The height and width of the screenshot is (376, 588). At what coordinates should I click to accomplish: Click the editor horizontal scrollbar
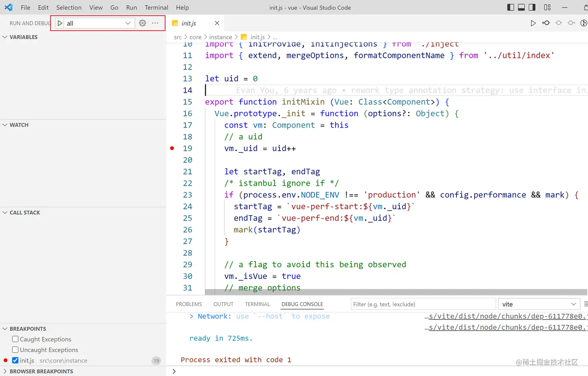(396, 292)
